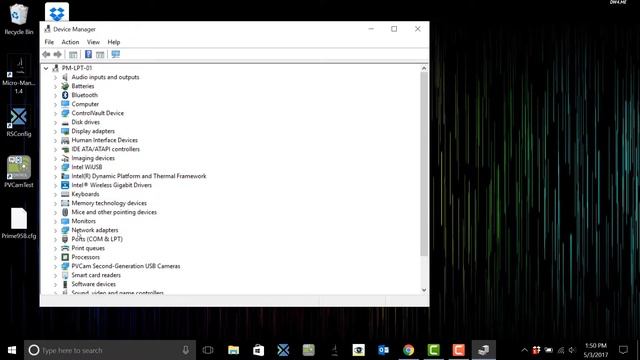The image size is (640, 360).
Task: Open Microsoft Store from taskbar
Action: click(258, 350)
